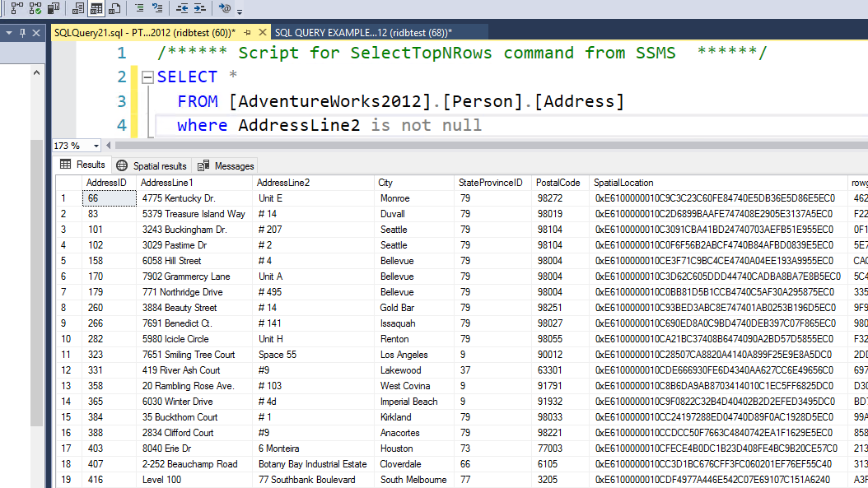Select the AddressLine1 column header
This screenshot has width=868, height=488.
194,183
